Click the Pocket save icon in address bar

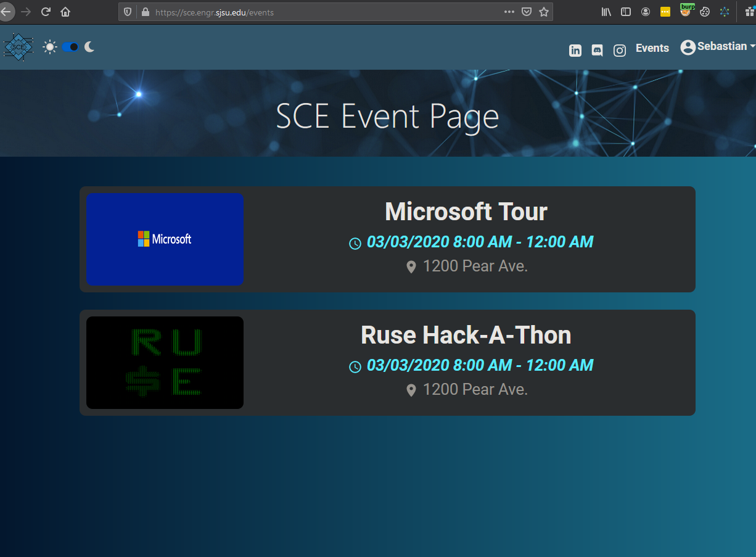click(x=527, y=12)
